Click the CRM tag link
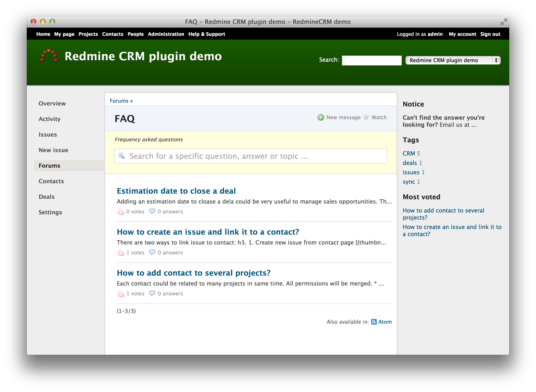The width and height of the screenshot is (536, 392). [x=408, y=154]
